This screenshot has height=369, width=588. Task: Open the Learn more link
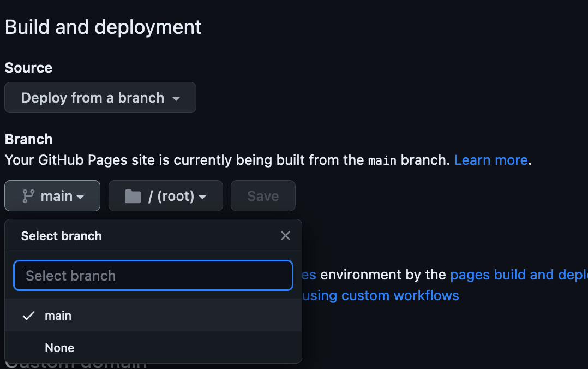491,160
